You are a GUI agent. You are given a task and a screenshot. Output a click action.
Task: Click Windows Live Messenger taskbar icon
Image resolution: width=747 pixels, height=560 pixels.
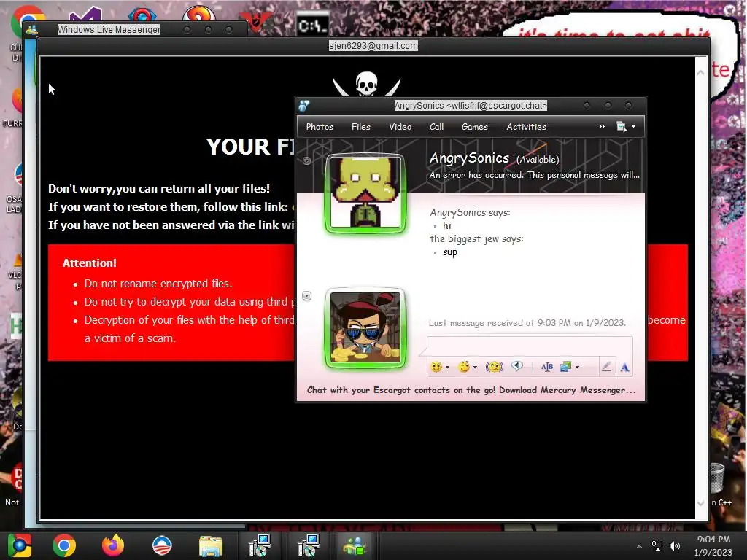(355, 545)
